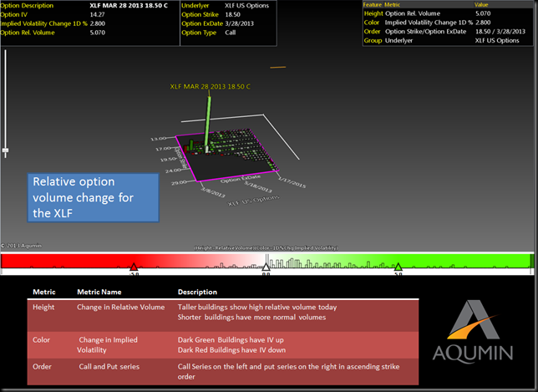Screen dimensions: 538x392
Task: Click the 'Description' table header
Action: (197, 292)
